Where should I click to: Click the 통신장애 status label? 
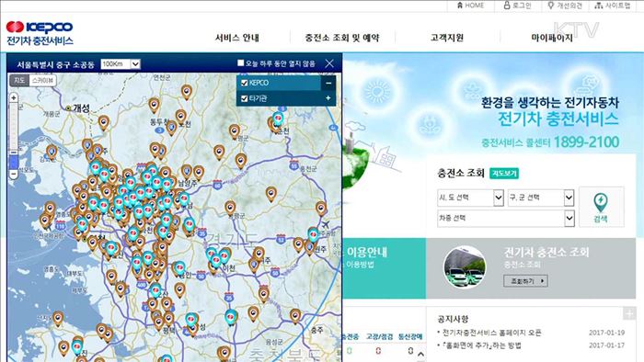pos(410,336)
